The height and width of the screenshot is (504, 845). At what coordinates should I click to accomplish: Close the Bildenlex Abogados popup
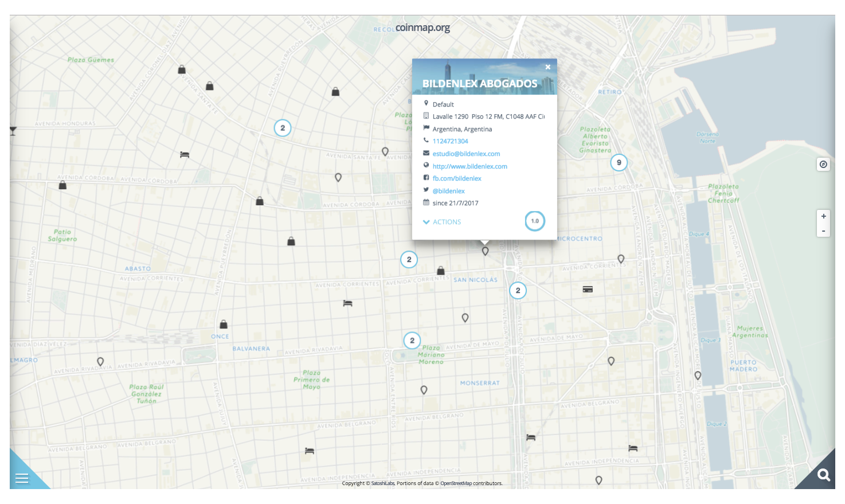548,67
